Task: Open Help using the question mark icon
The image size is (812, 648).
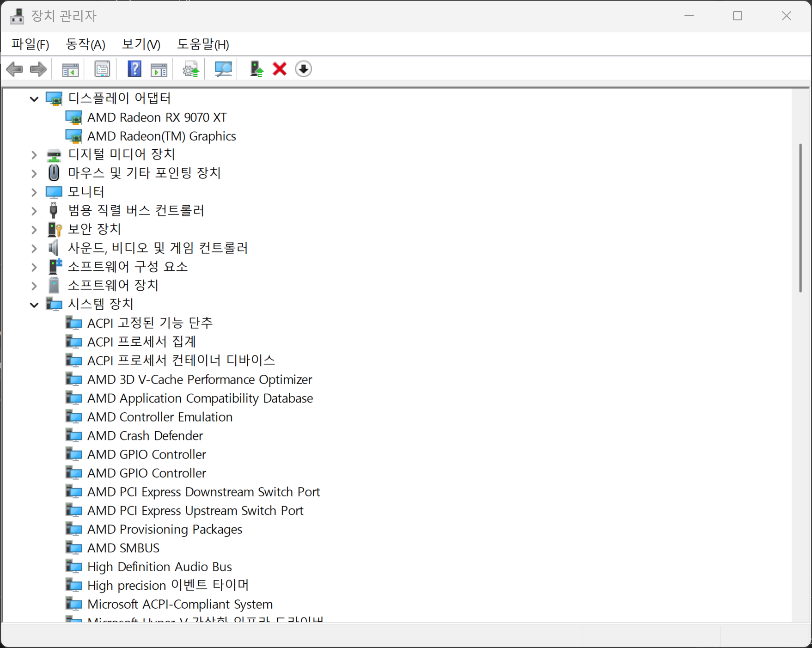Action: point(134,68)
